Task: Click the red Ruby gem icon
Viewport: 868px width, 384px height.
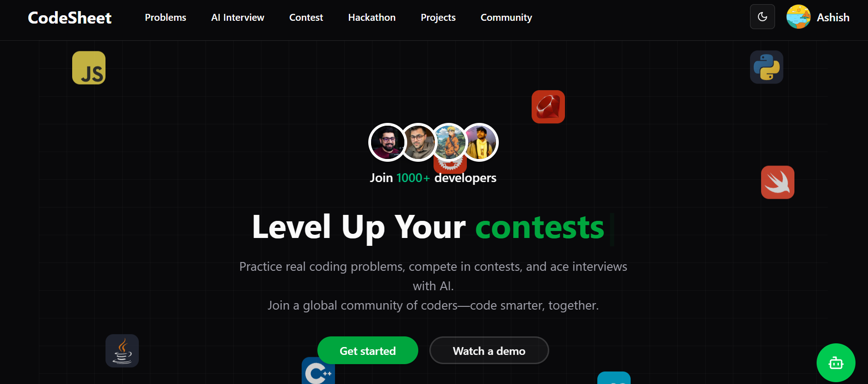Action: pyautogui.click(x=548, y=107)
